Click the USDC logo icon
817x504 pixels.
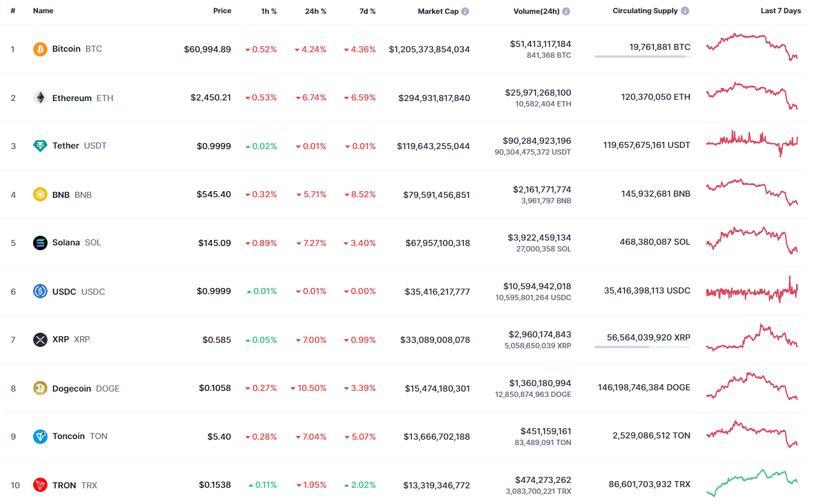point(40,291)
